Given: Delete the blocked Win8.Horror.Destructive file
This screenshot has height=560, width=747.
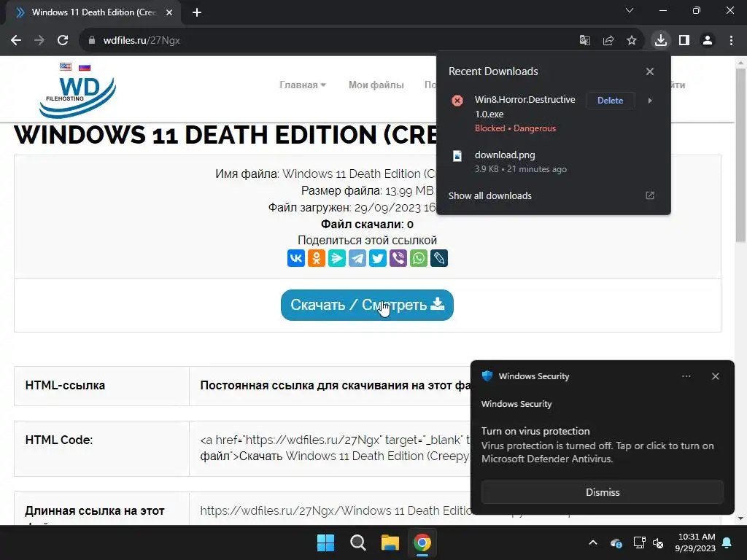Looking at the screenshot, I should 611,101.
